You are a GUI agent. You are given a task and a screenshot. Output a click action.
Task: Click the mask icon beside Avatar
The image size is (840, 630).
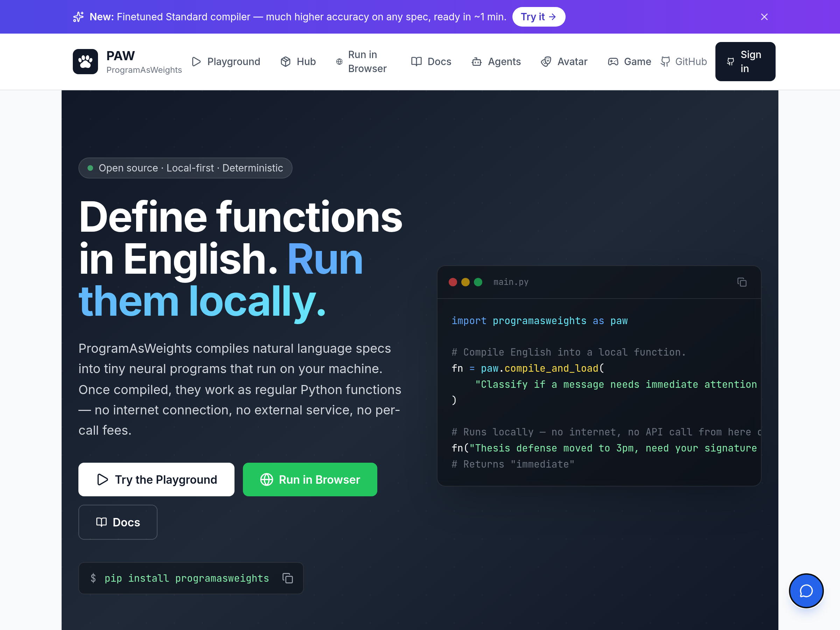click(x=546, y=62)
